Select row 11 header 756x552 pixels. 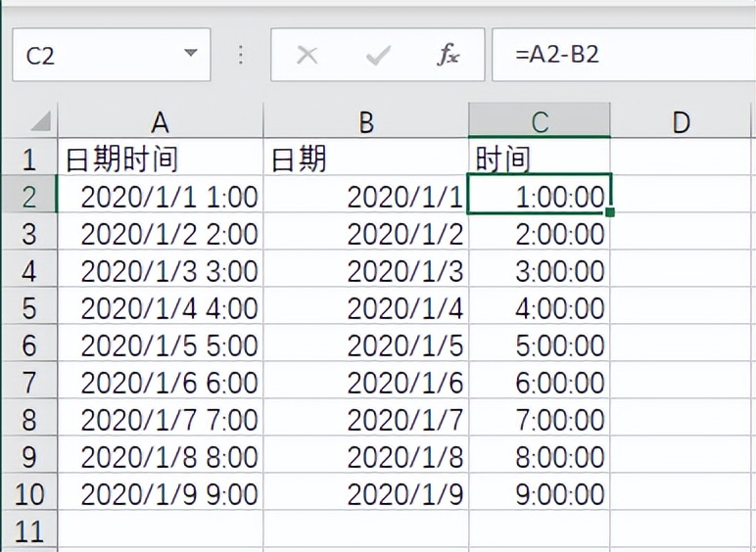tap(29, 529)
